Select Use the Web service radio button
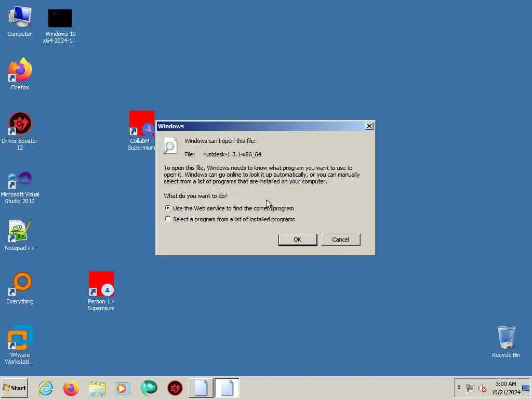 (168, 208)
